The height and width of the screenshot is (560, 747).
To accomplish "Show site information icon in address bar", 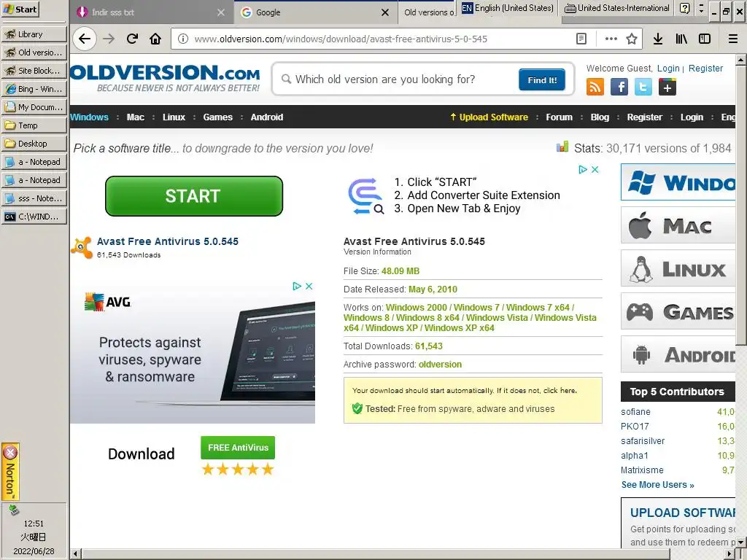I will pyautogui.click(x=183, y=39).
